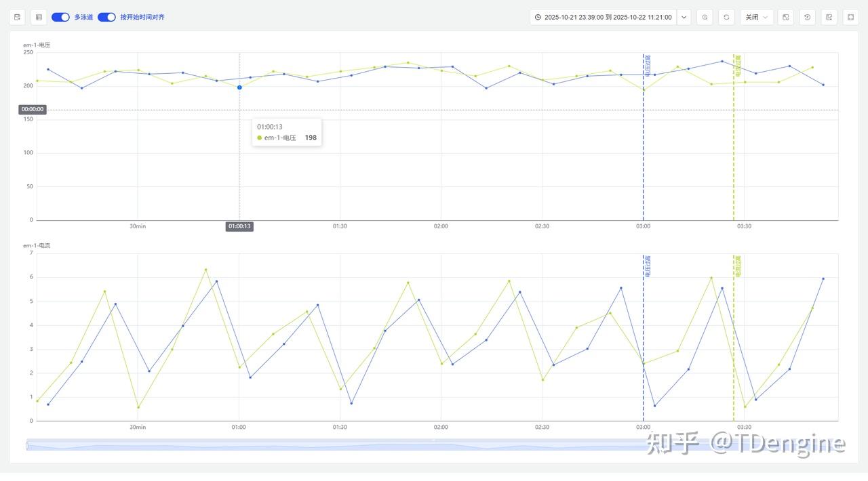Click the data zoom slider at chart bottom
The width and height of the screenshot is (868, 481).
pyautogui.click(x=434, y=446)
